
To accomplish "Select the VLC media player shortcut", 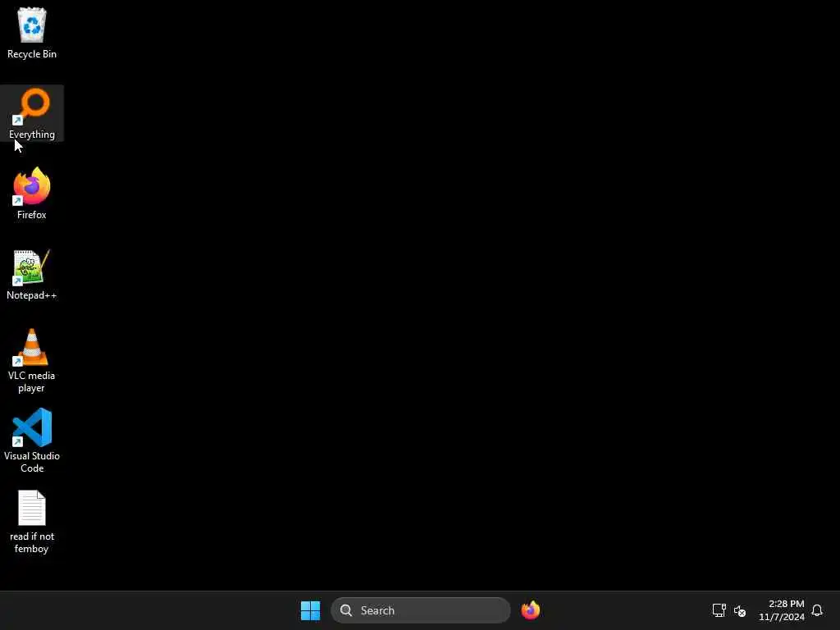I will pyautogui.click(x=32, y=361).
